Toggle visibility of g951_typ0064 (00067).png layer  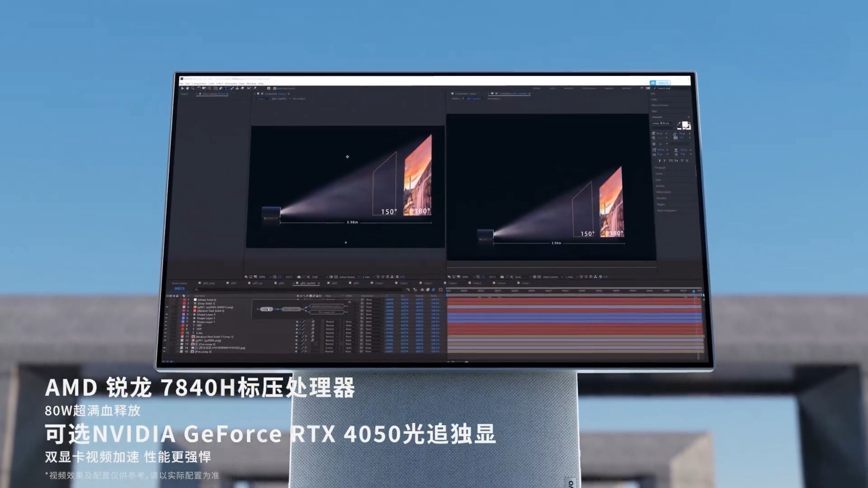(x=167, y=307)
